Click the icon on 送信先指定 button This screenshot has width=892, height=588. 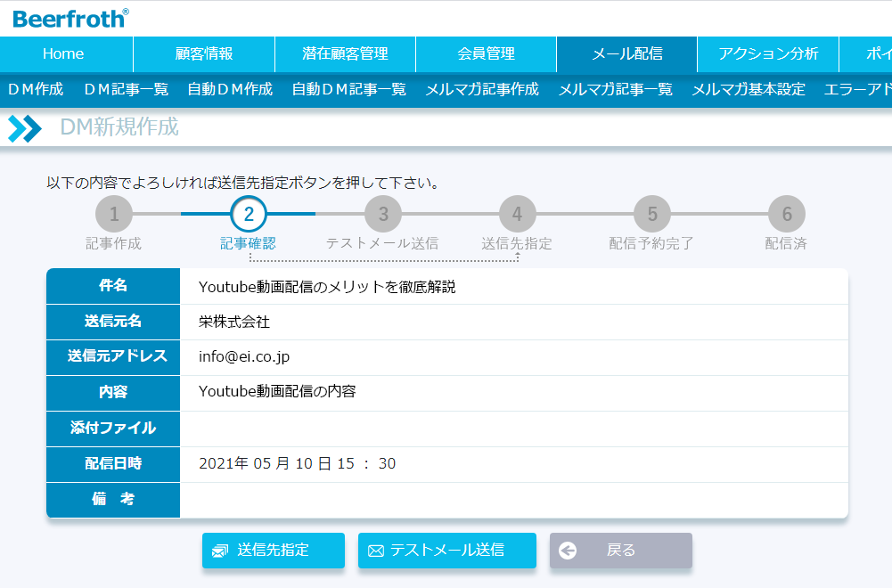coord(220,551)
